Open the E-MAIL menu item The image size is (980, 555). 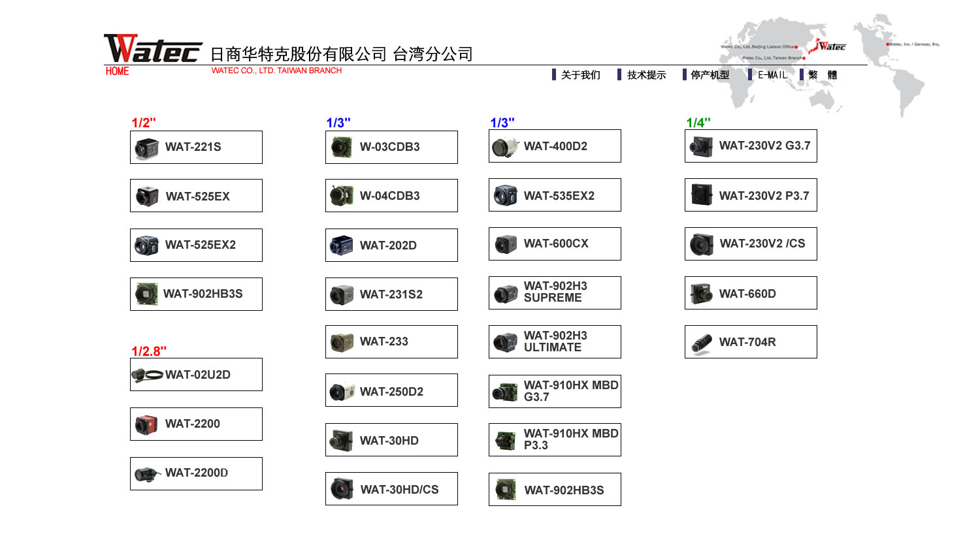point(772,75)
